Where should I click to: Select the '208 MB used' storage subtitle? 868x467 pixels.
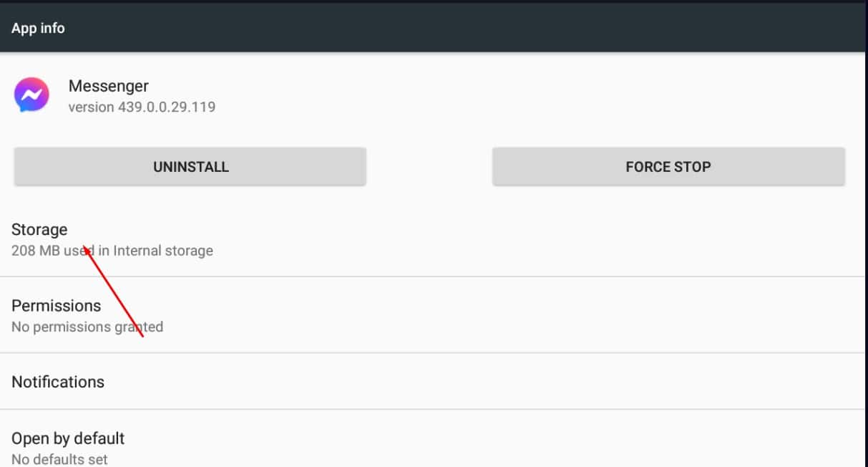pos(112,251)
